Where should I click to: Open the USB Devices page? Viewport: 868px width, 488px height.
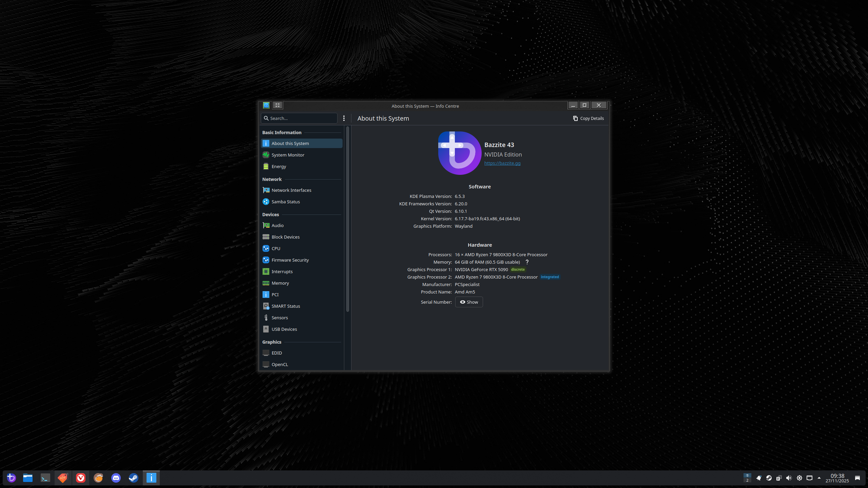284,329
